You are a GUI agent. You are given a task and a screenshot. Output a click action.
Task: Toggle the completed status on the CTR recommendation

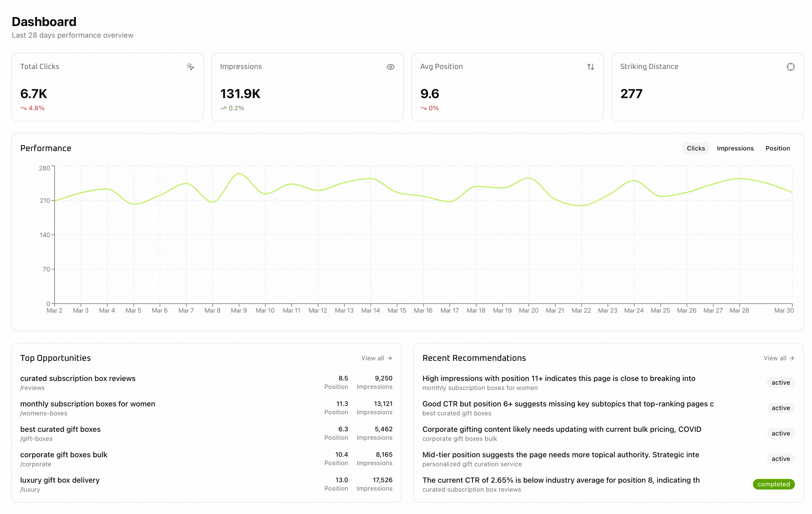coord(773,484)
